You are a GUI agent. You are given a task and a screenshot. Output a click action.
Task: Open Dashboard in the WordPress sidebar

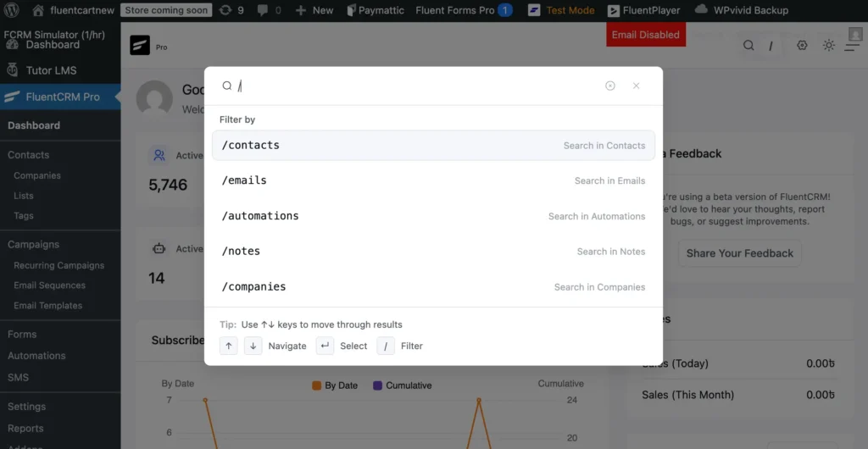click(x=53, y=45)
